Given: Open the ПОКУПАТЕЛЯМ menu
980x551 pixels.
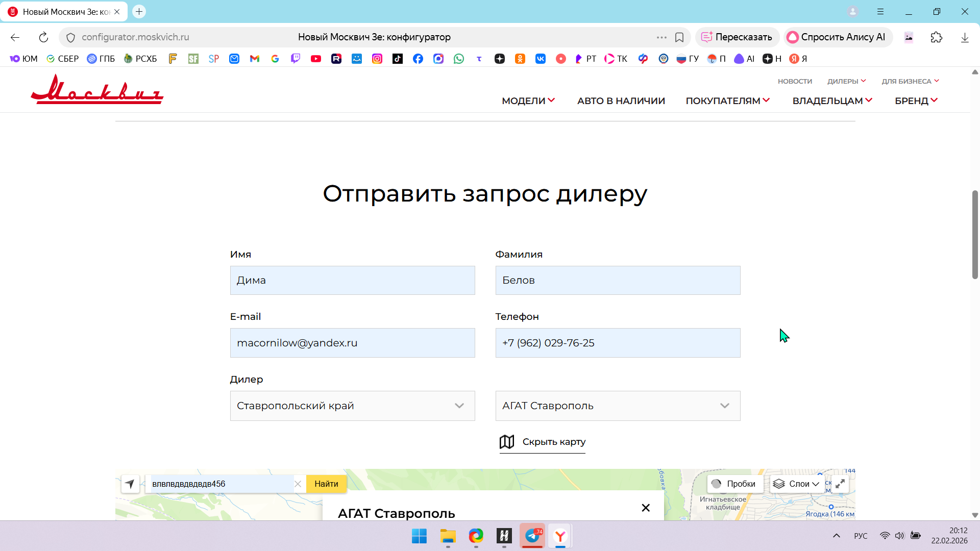Looking at the screenshot, I should [727, 101].
